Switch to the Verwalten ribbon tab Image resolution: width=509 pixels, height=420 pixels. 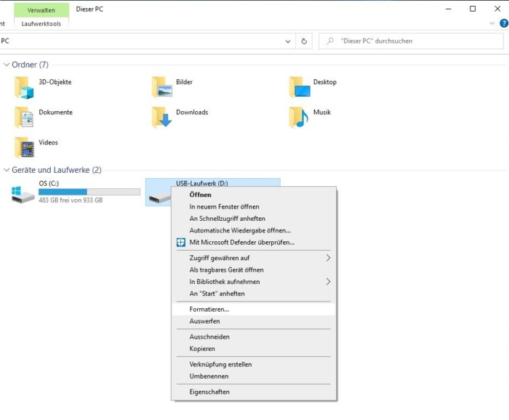click(x=41, y=10)
